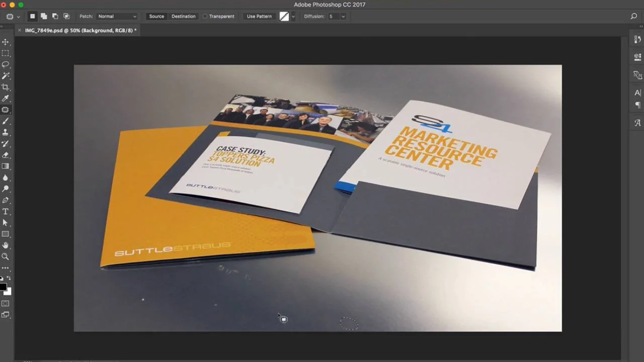The image size is (644, 362).
Task: Close the IMG_7849e.psd tab
Action: pos(20,30)
